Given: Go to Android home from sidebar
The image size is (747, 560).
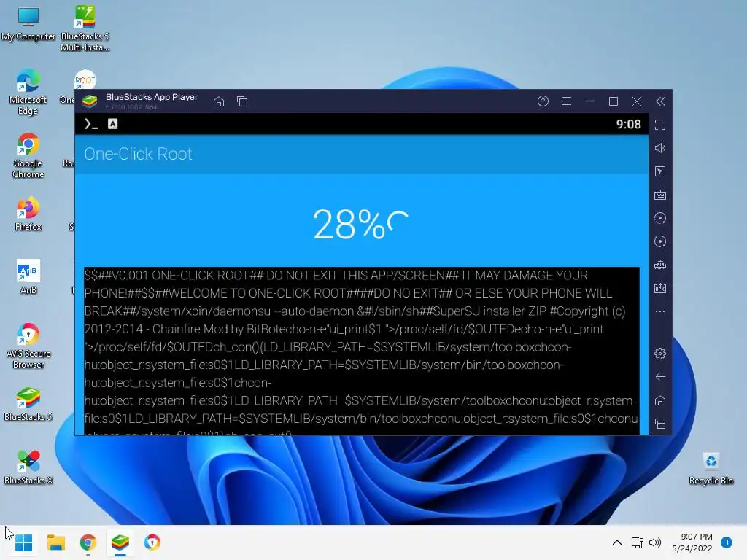Looking at the screenshot, I should [659, 400].
